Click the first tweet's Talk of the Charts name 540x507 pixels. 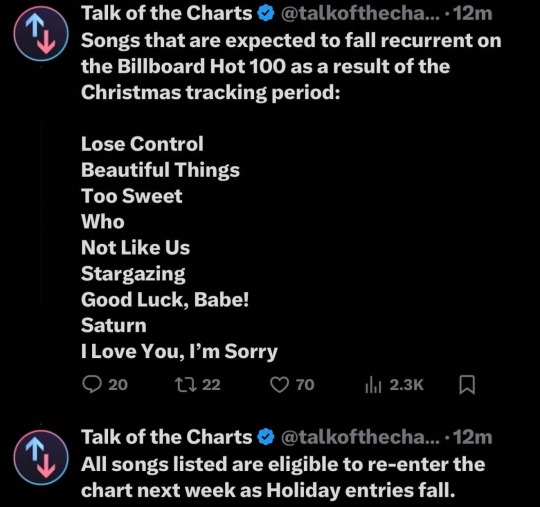tap(167, 14)
